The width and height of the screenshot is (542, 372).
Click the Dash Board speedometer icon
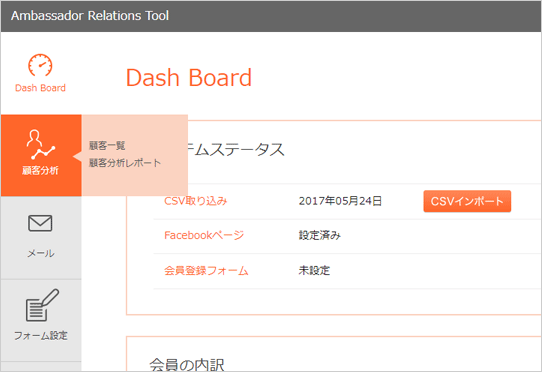tap(40, 65)
